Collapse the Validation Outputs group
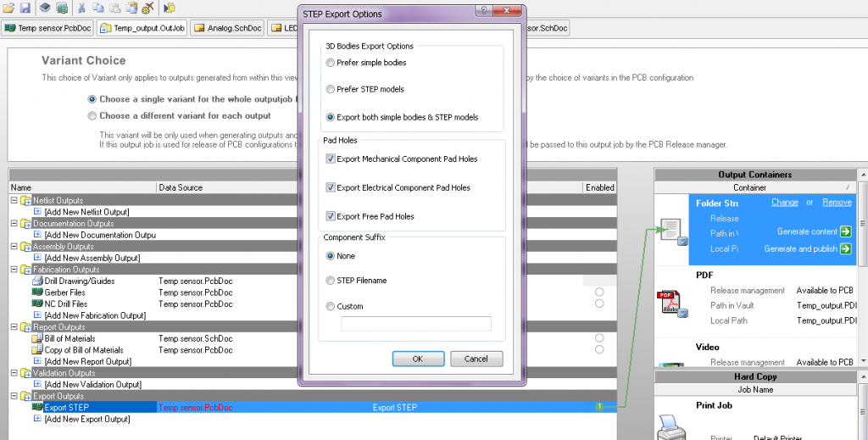 [14, 372]
